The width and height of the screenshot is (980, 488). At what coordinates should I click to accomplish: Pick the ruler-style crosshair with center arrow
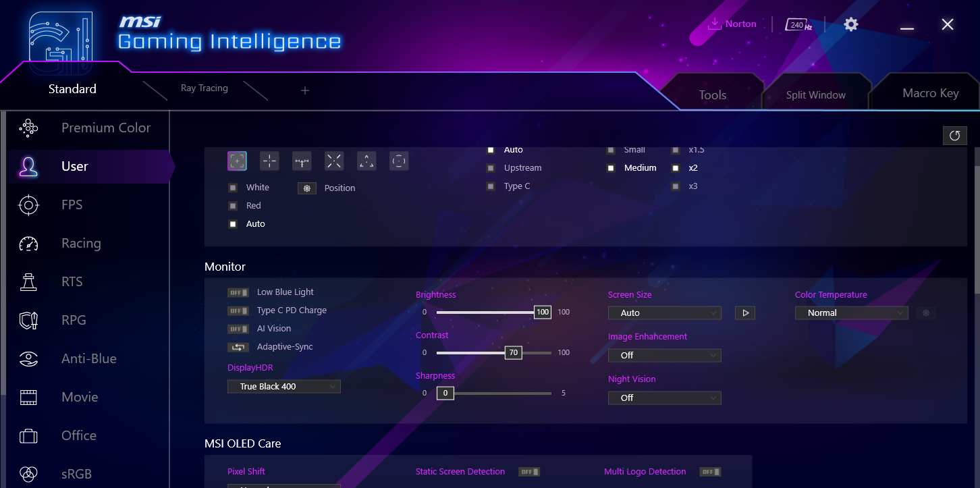(x=302, y=161)
